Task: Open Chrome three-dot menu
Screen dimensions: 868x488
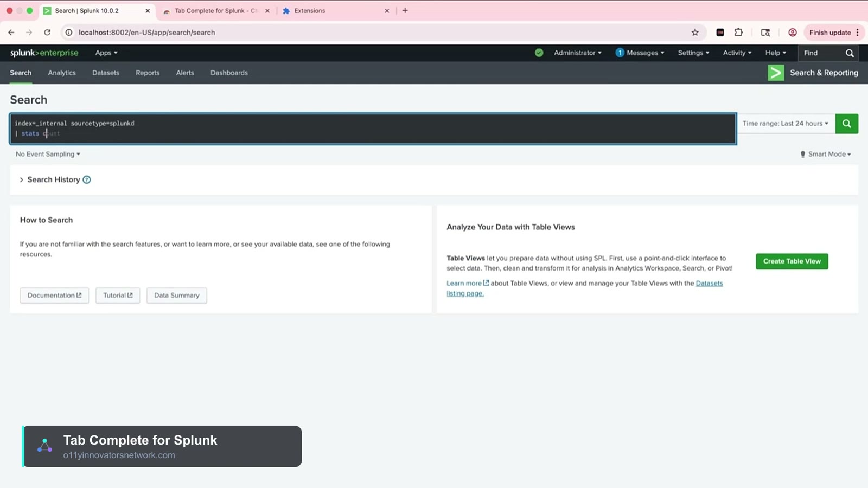Action: point(857,33)
